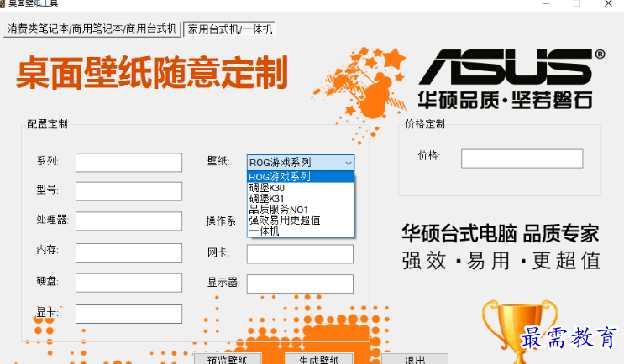Click the 预览壁纸 button
The image size is (624, 364).
(228, 359)
